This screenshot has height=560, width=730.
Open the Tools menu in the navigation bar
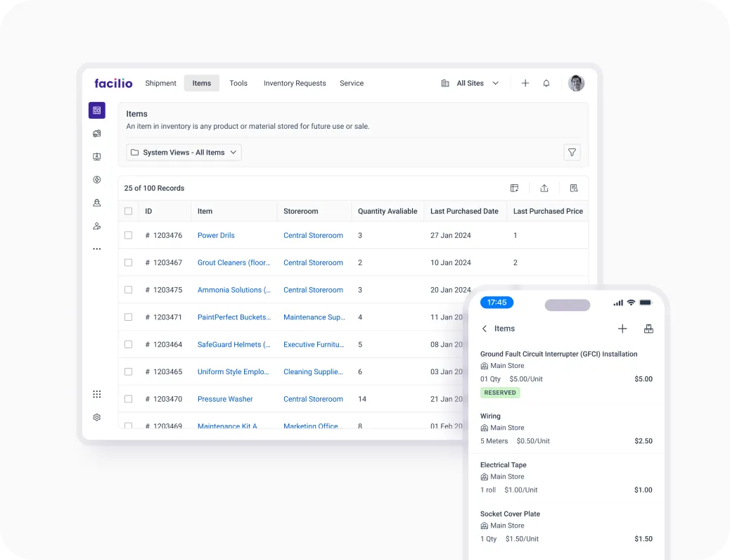[238, 83]
